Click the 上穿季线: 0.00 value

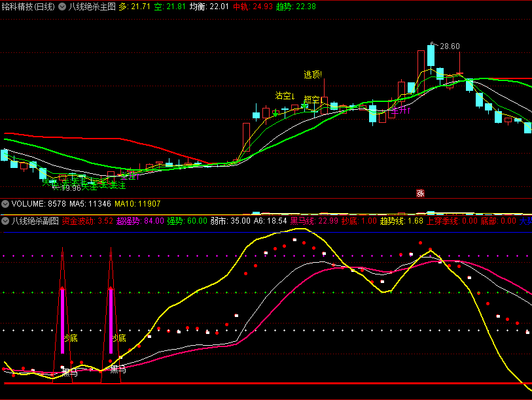(x=452, y=221)
